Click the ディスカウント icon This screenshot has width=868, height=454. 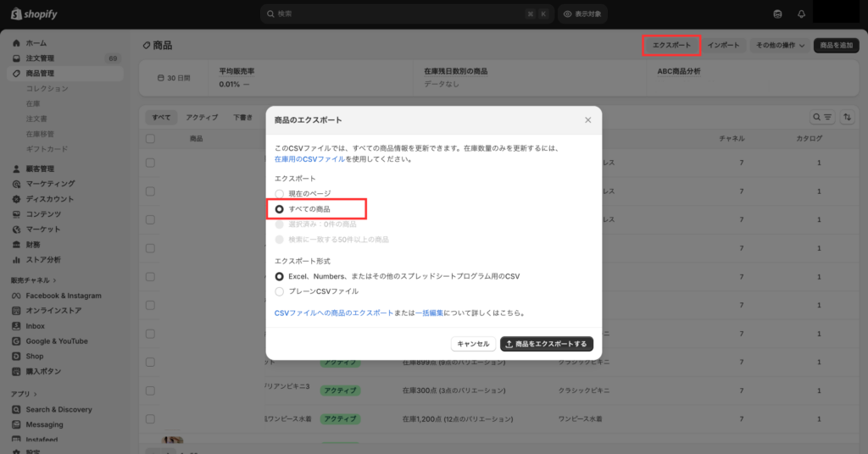click(x=16, y=199)
